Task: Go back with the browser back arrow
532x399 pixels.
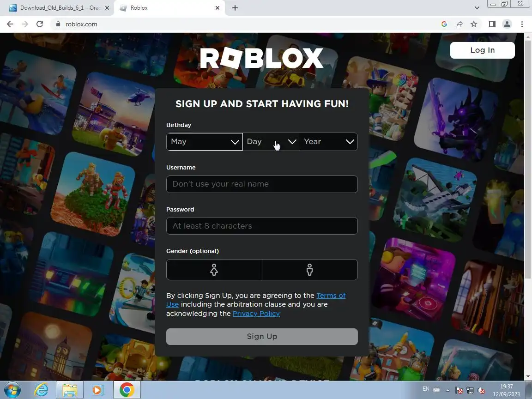Action: [x=10, y=24]
